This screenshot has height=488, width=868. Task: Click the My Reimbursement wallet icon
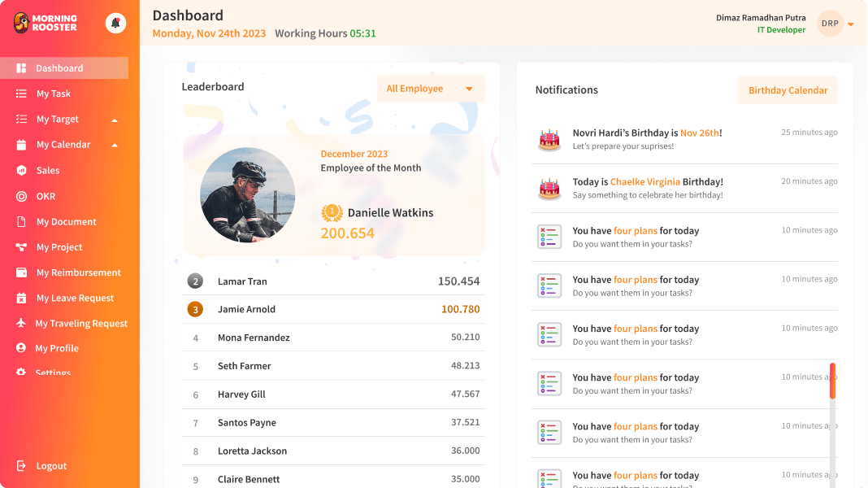pos(22,272)
